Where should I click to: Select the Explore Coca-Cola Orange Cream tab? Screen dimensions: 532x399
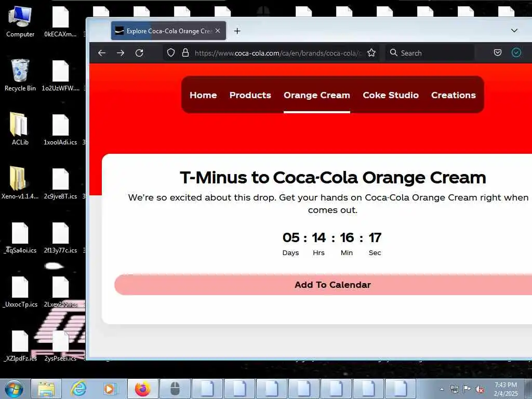168,31
